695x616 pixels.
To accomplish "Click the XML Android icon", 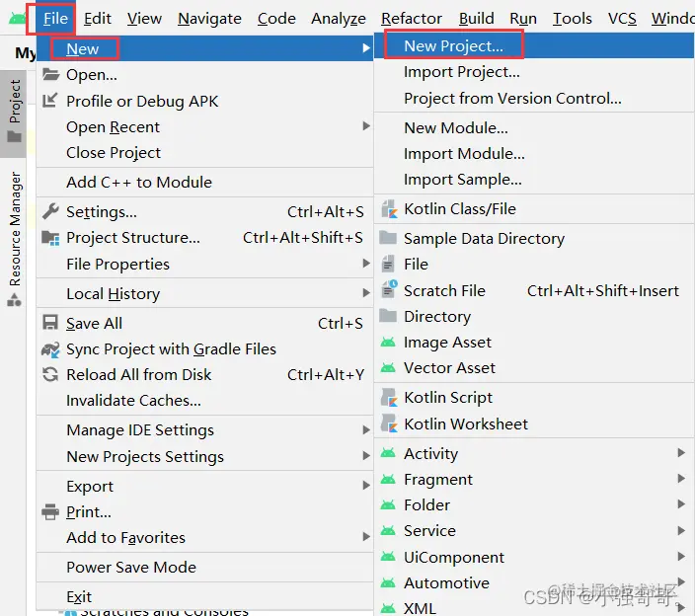I will tap(388, 608).
